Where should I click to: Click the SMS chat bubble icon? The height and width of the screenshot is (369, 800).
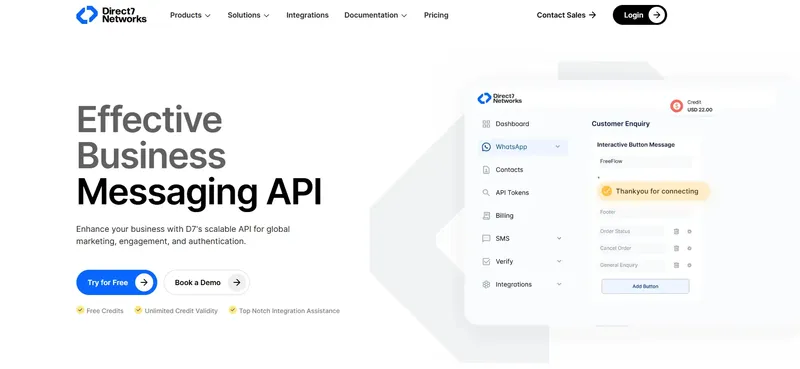click(x=486, y=239)
